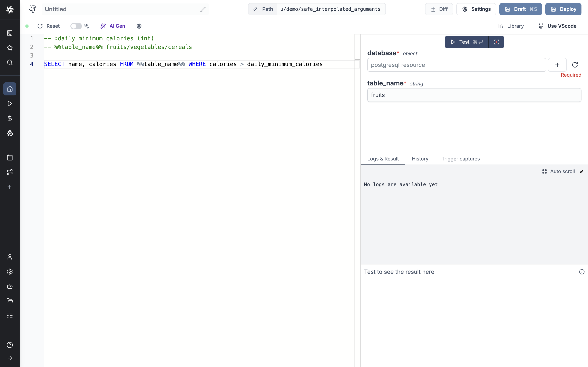Click the capture icon beside Test button
This screenshot has height=367, width=588.
pos(496,42)
